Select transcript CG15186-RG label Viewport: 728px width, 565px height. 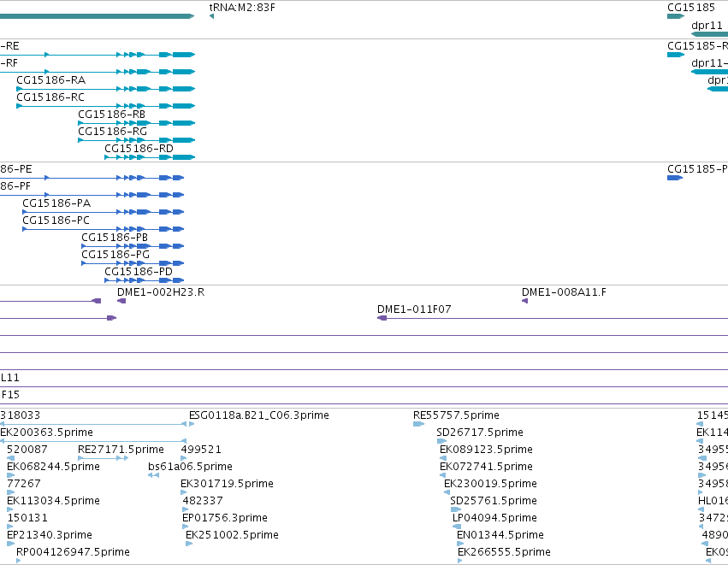(112, 132)
